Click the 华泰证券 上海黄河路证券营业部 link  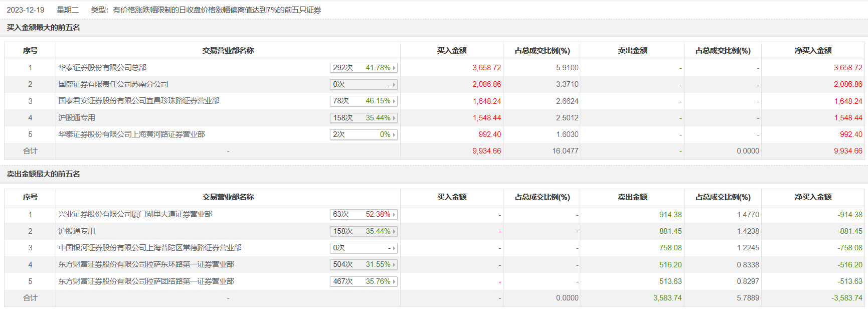point(131,134)
